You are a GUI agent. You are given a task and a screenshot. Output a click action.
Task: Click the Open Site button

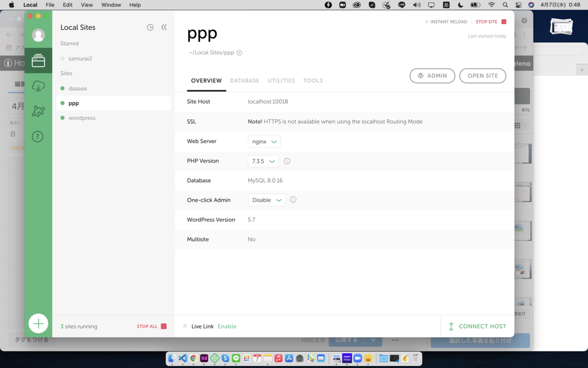click(x=483, y=76)
